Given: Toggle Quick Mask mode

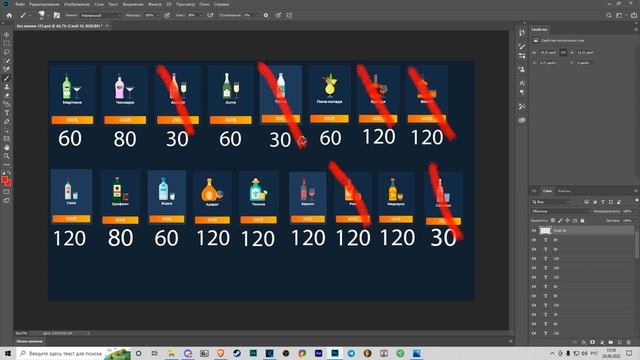Looking at the screenshot, I should click(x=7, y=192).
